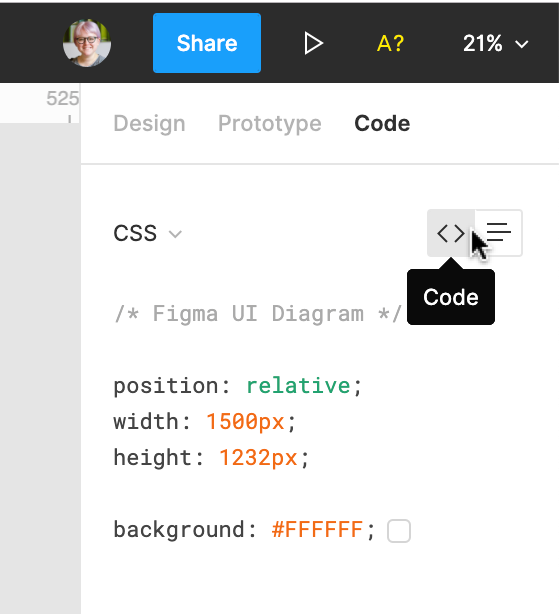
Task: Select the Code tab
Action: (382, 124)
